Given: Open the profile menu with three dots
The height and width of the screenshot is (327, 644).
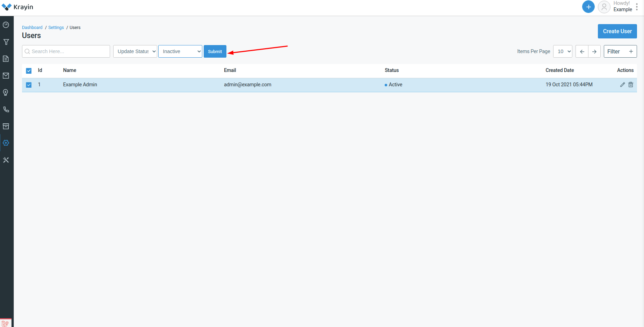Looking at the screenshot, I should click(x=637, y=7).
